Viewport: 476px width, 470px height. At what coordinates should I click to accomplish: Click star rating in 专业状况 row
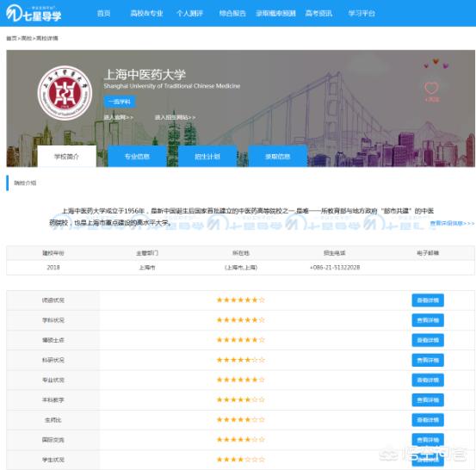(240, 380)
